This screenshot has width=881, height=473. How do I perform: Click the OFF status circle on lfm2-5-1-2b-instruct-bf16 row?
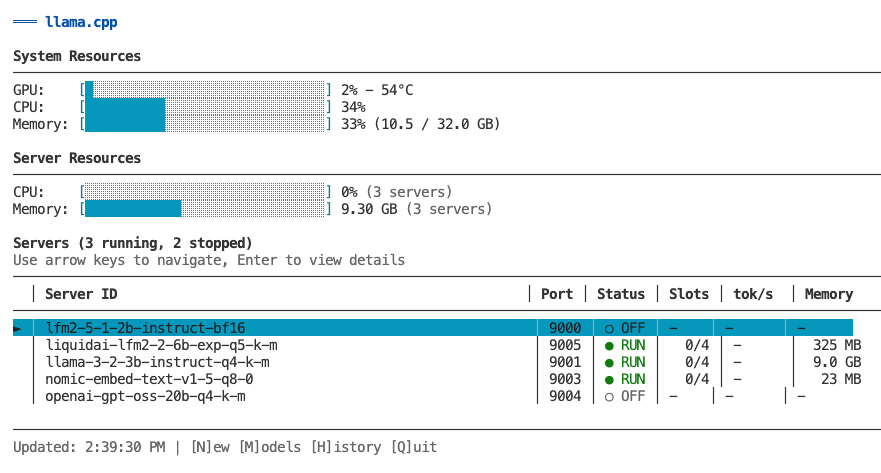(609, 328)
